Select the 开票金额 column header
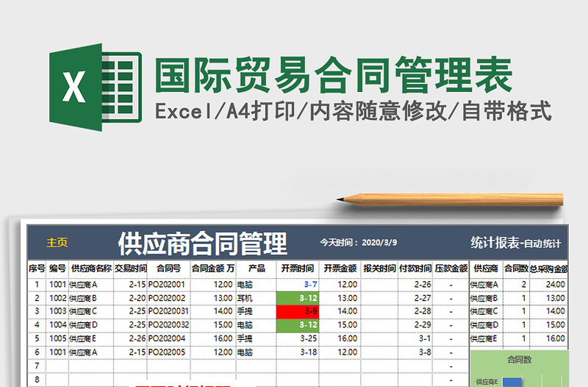 click(340, 269)
